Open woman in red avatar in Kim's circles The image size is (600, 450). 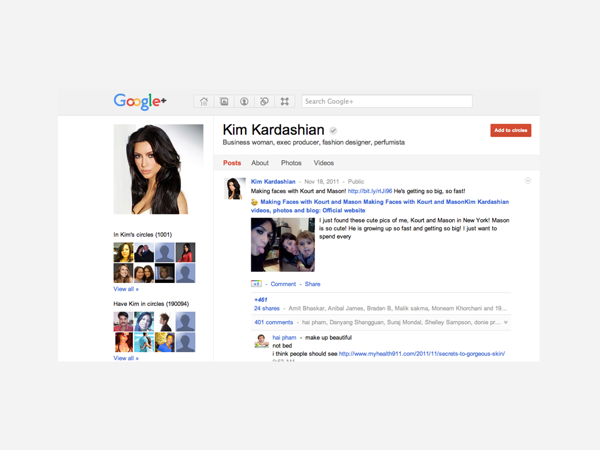coord(185,252)
